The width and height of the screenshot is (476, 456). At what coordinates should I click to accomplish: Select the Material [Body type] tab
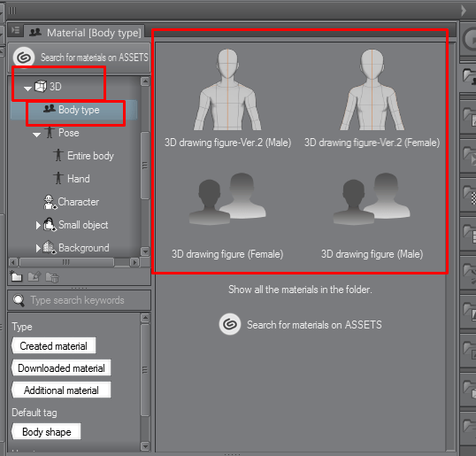(x=85, y=33)
